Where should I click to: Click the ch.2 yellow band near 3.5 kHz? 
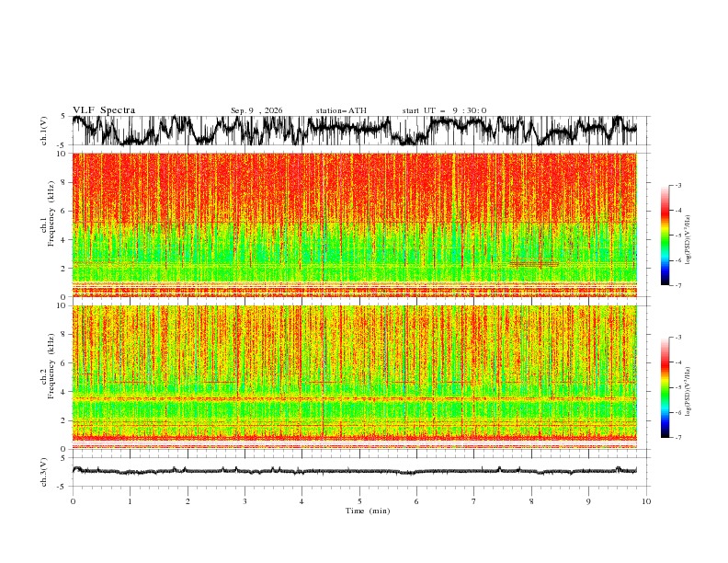[354, 398]
